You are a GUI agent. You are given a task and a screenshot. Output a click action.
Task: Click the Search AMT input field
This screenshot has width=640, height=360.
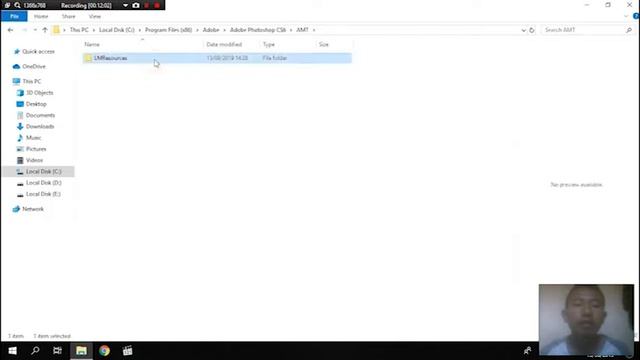pyautogui.click(x=583, y=30)
